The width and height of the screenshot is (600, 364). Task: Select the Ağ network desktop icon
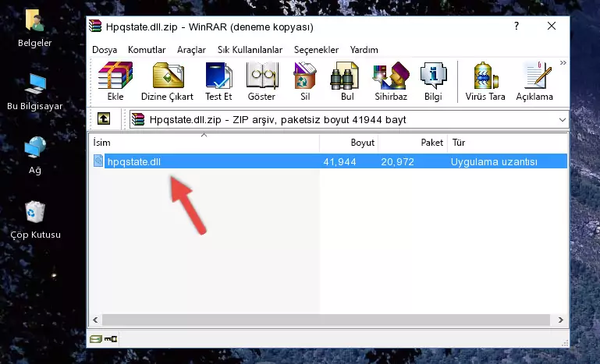[x=35, y=156]
